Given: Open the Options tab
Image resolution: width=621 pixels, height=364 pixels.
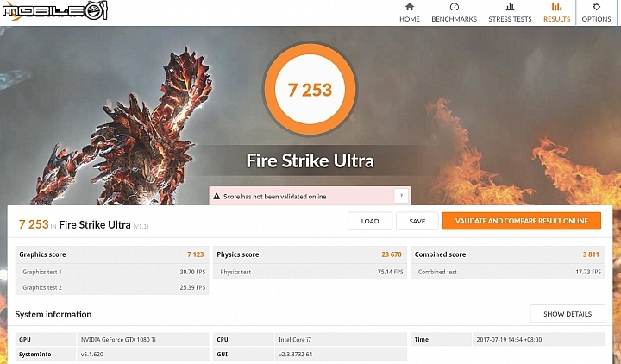Looking at the screenshot, I should click(x=597, y=13).
